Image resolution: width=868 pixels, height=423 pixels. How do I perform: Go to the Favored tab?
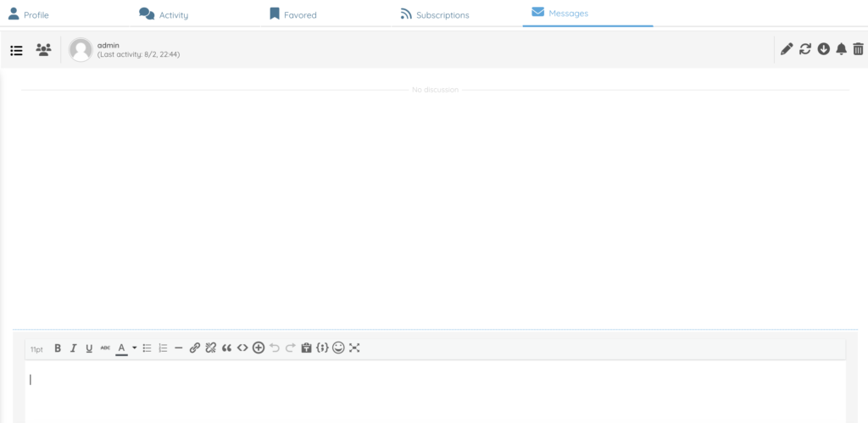[292, 14]
